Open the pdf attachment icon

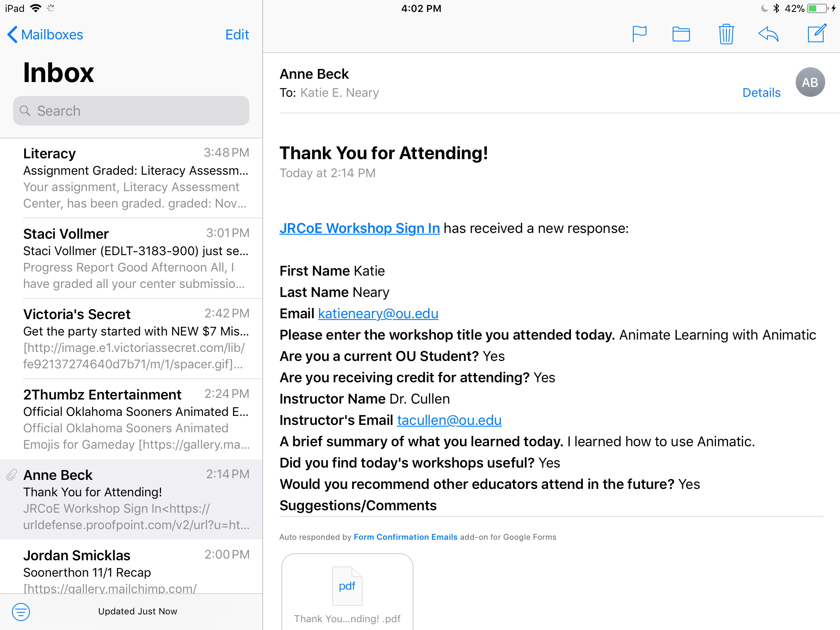[x=347, y=586]
